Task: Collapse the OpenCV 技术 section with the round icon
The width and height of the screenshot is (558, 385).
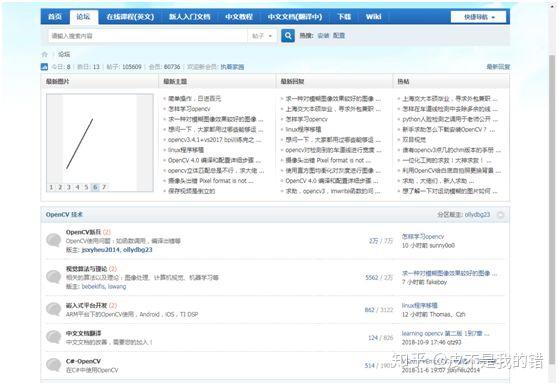Action: point(500,215)
